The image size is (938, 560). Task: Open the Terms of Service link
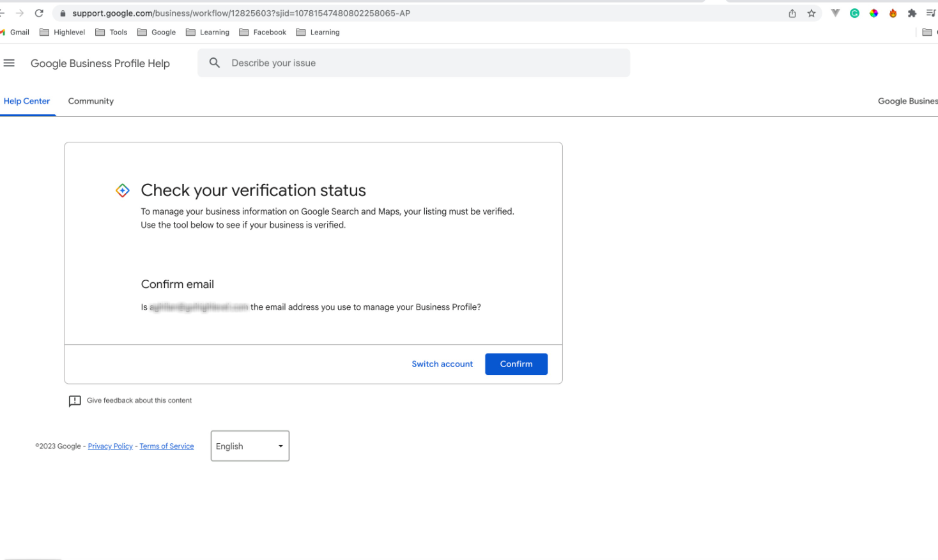(x=167, y=446)
